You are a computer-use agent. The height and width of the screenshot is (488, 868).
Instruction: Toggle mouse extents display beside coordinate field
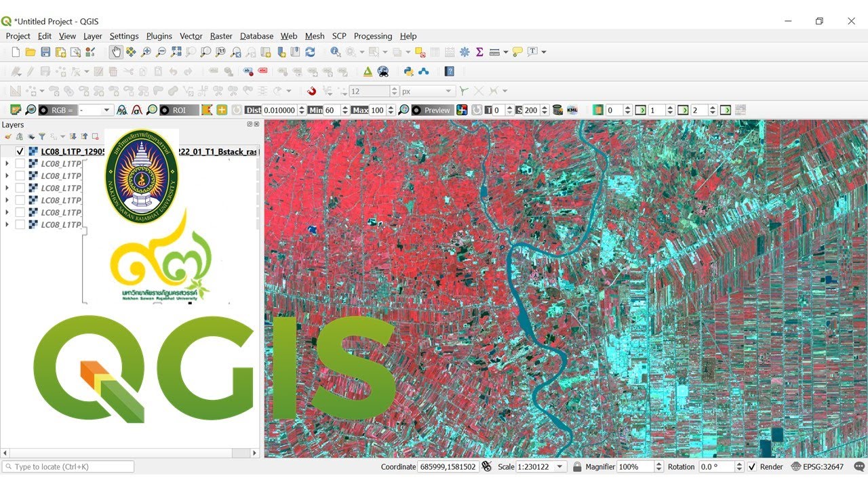(486, 467)
